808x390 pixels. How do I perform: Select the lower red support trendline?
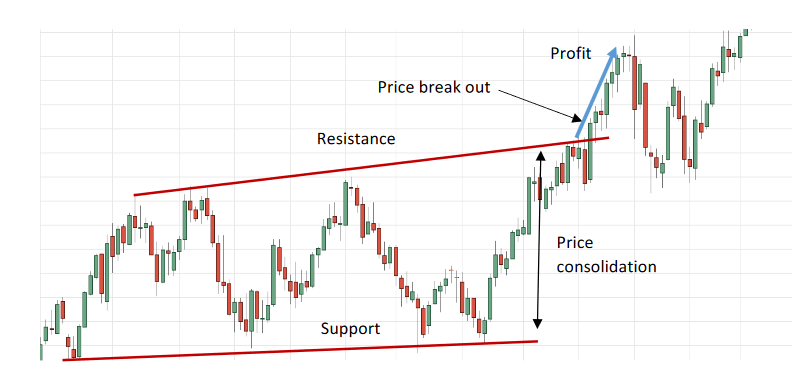pos(300,350)
